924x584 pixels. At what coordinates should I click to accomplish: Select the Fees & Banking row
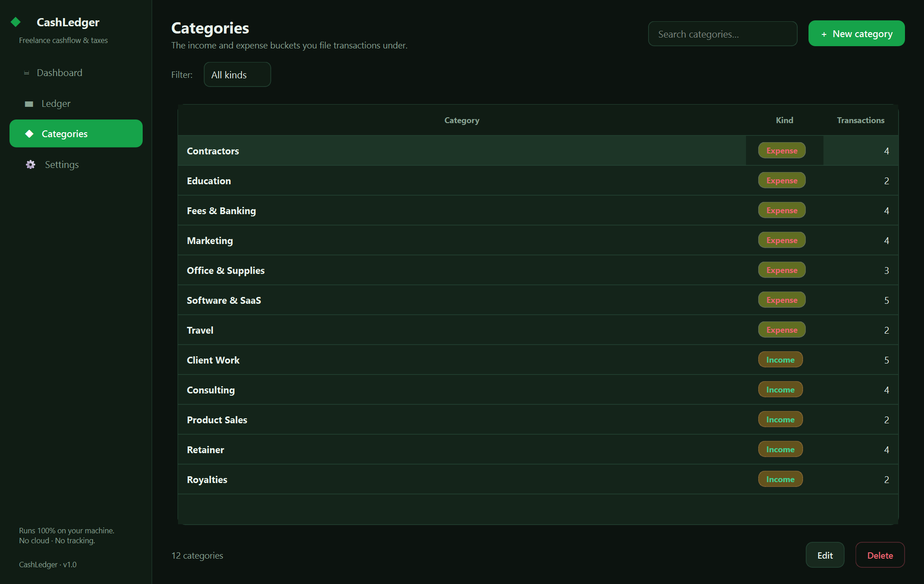[x=538, y=211]
